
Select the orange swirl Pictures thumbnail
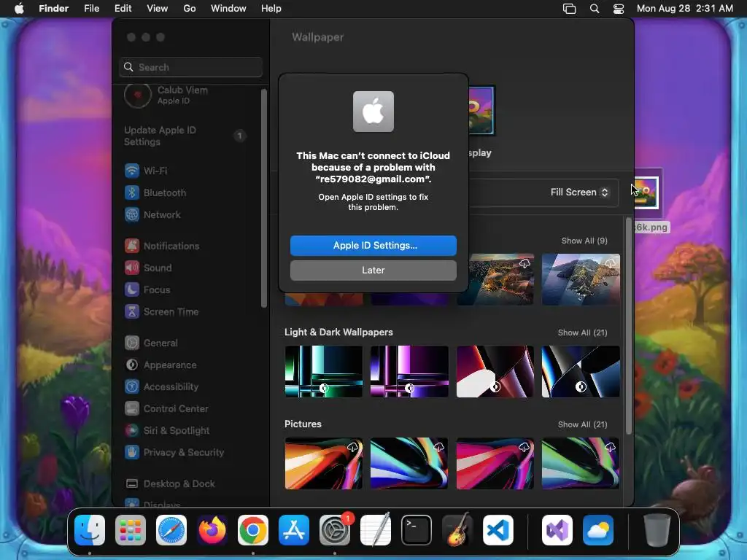(x=323, y=463)
